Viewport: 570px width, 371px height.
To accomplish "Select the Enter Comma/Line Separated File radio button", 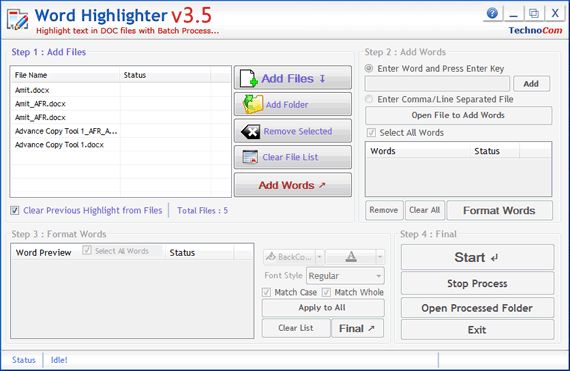I will pyautogui.click(x=369, y=99).
